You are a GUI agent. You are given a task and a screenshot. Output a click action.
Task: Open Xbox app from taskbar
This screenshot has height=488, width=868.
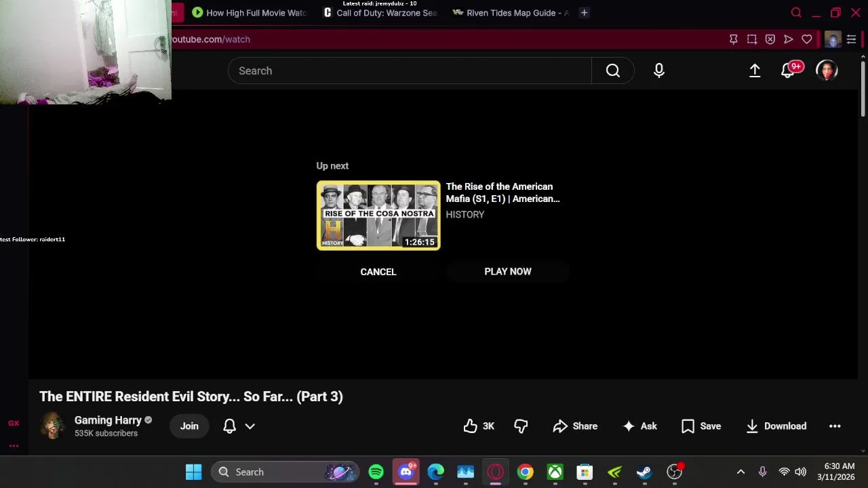pos(555,472)
